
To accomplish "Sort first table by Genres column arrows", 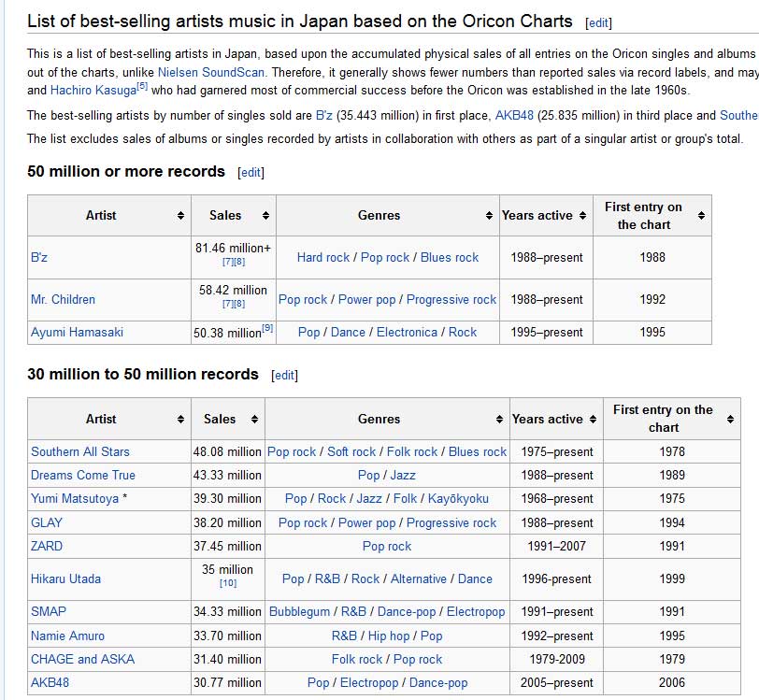I will click(490, 216).
